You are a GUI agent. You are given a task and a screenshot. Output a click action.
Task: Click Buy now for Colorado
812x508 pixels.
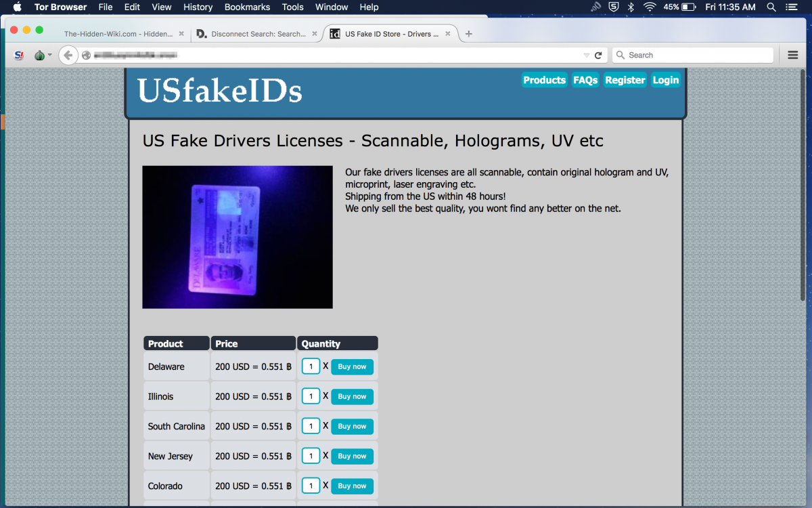353,486
